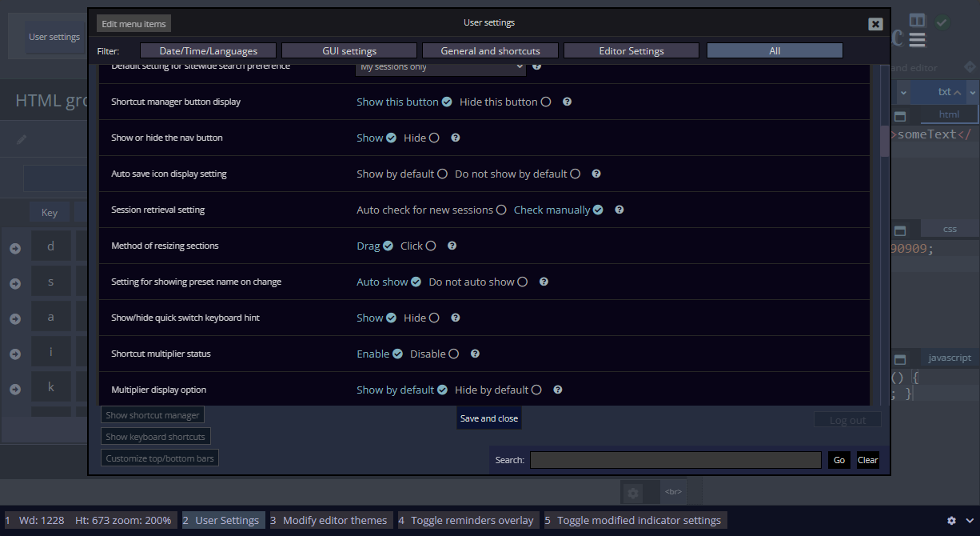Image resolution: width=980 pixels, height=536 pixels.
Task: Click 'Show keyboard shortcuts' button
Action: point(156,437)
